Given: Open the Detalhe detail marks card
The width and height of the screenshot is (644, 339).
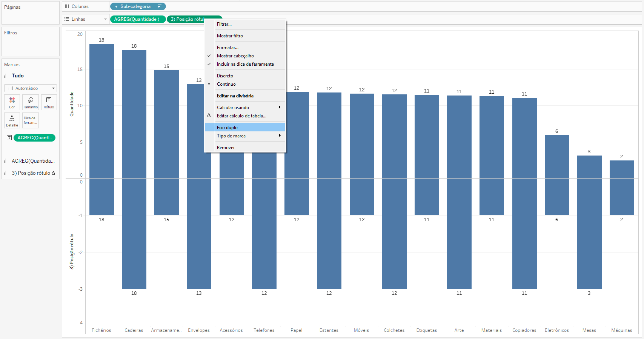Looking at the screenshot, I should click(12, 120).
